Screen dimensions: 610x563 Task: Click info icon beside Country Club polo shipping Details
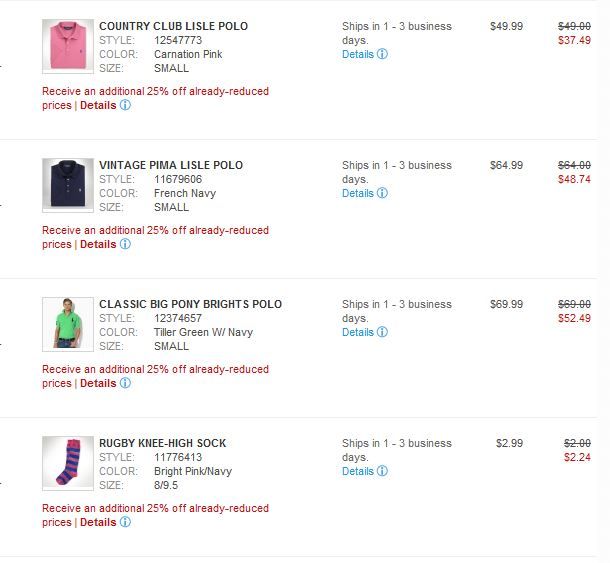pyautogui.click(x=382, y=54)
